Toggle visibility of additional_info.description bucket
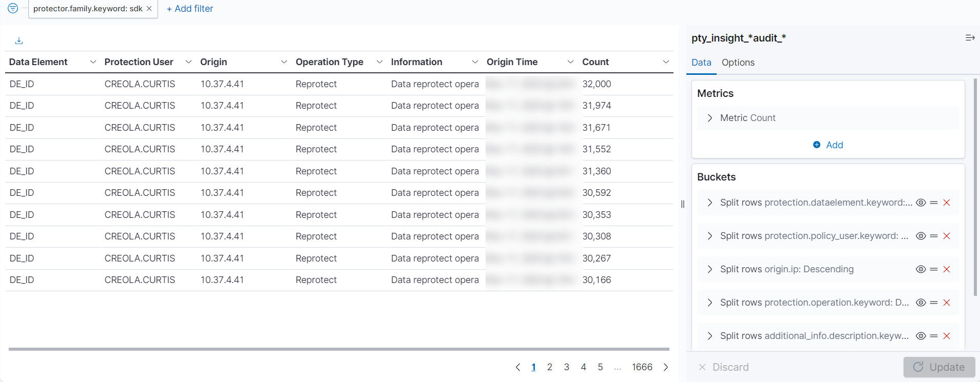The image size is (980, 382). (x=921, y=336)
